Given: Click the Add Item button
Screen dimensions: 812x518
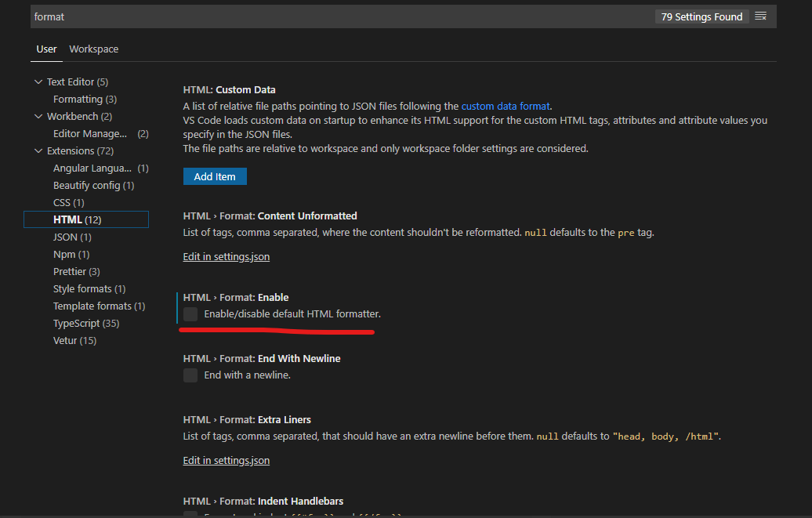Looking at the screenshot, I should (x=215, y=176).
